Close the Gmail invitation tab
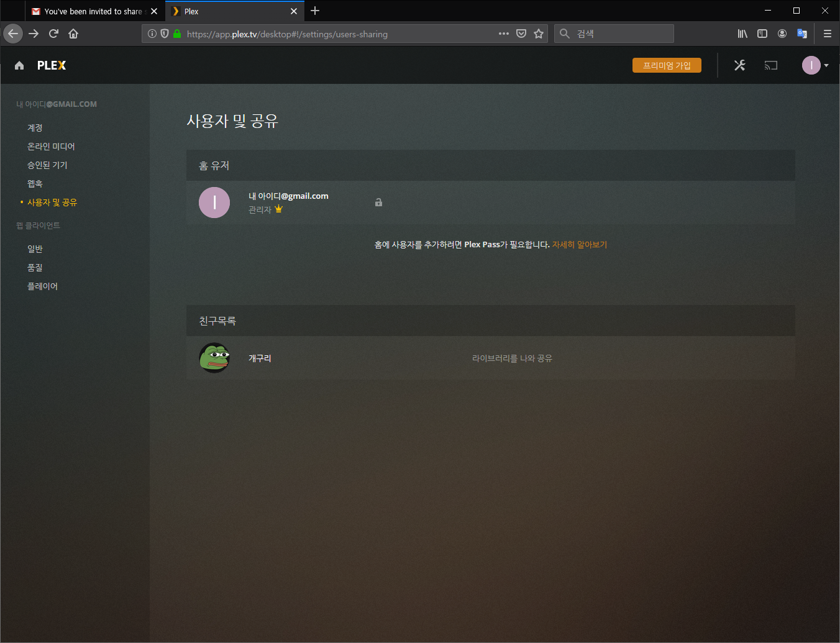The height and width of the screenshot is (643, 840). 154,11
